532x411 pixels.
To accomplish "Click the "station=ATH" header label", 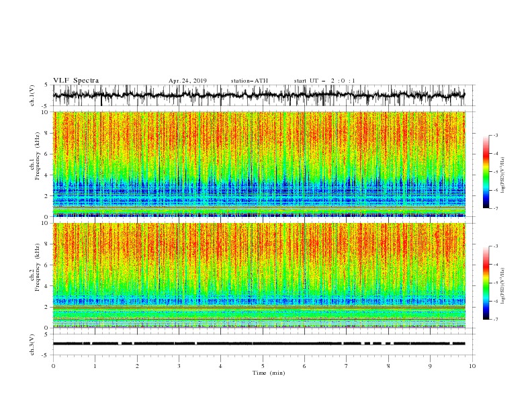I will (249, 81).
